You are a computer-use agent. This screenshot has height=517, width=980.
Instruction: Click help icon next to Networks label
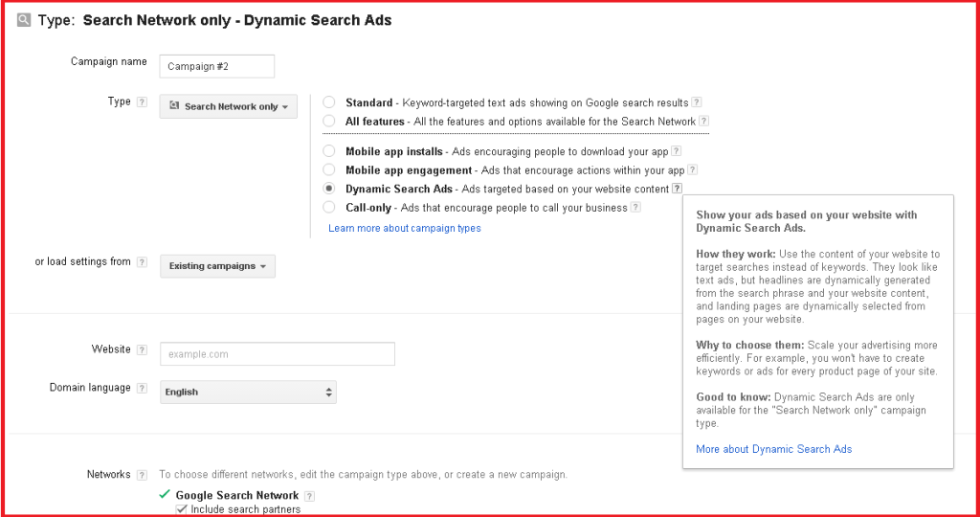point(142,475)
